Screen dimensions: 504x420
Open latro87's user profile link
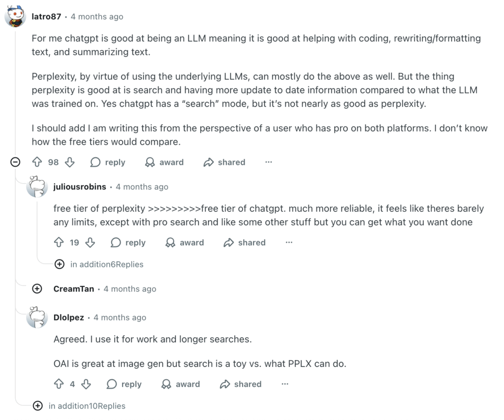pyautogui.click(x=46, y=17)
